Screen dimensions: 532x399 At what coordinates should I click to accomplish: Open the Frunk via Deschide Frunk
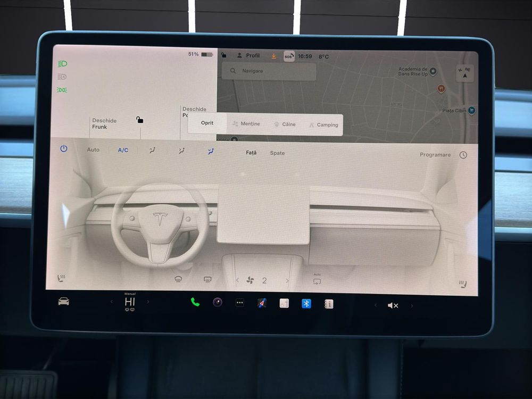click(x=104, y=123)
